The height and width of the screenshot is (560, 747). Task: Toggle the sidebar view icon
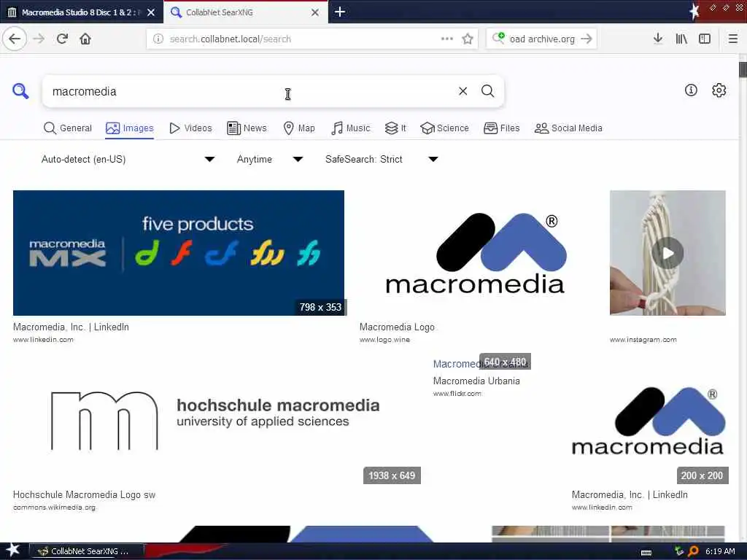(x=705, y=39)
